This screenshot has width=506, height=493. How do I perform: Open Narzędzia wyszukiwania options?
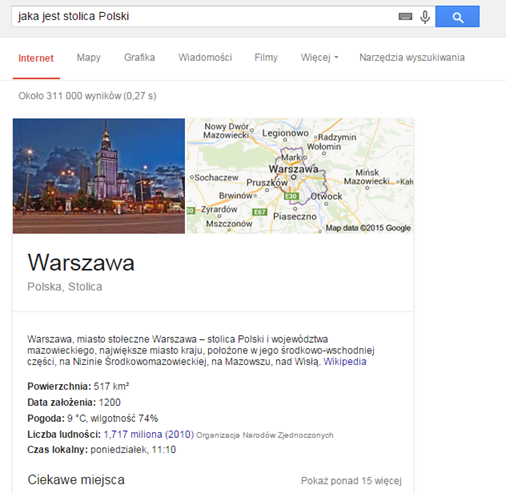tap(412, 57)
